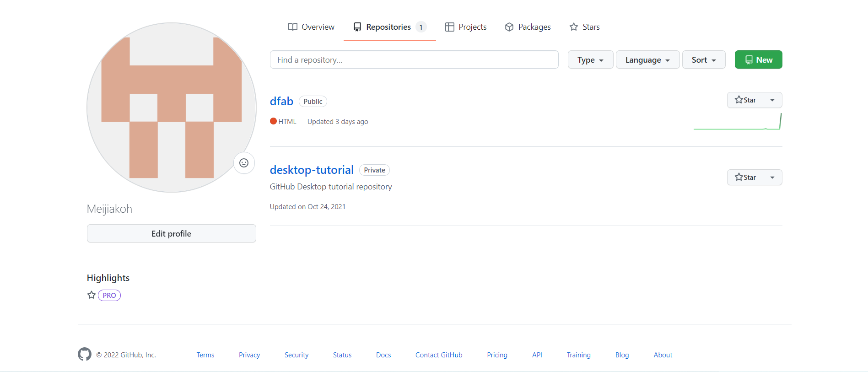Click the Meijiakoh username text
This screenshot has height=372, width=868.
tap(109, 209)
